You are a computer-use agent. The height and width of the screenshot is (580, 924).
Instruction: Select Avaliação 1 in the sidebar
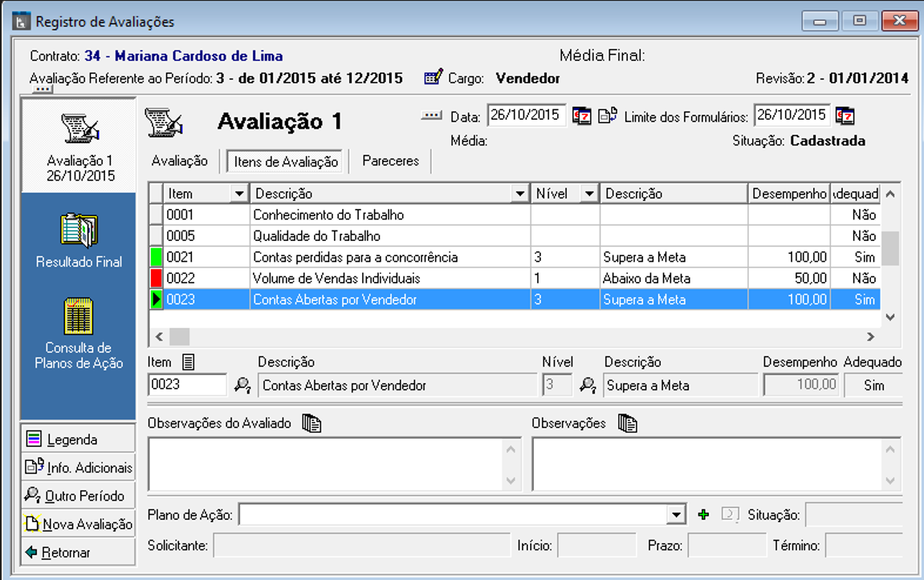click(x=79, y=145)
